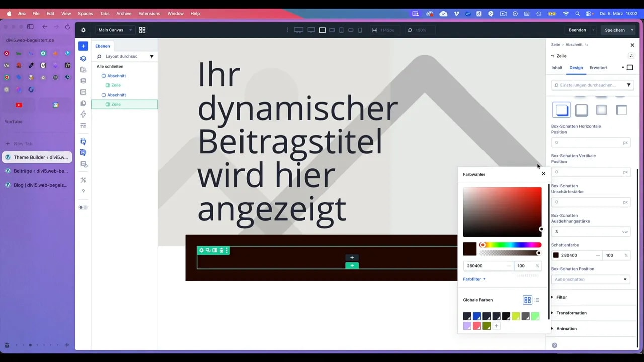This screenshot has width=644, height=362.
Task: Toggle the Inhalt tab in settings panel
Action: tap(557, 67)
